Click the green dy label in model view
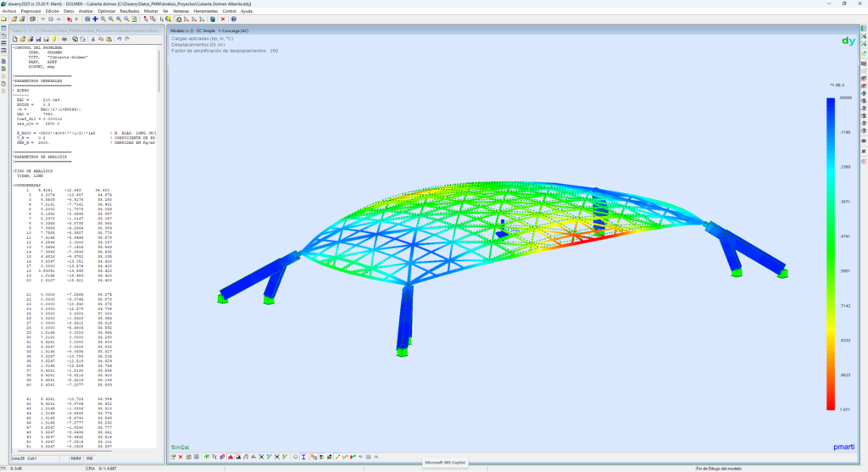Image resolution: width=868 pixels, height=472 pixels. click(x=847, y=41)
